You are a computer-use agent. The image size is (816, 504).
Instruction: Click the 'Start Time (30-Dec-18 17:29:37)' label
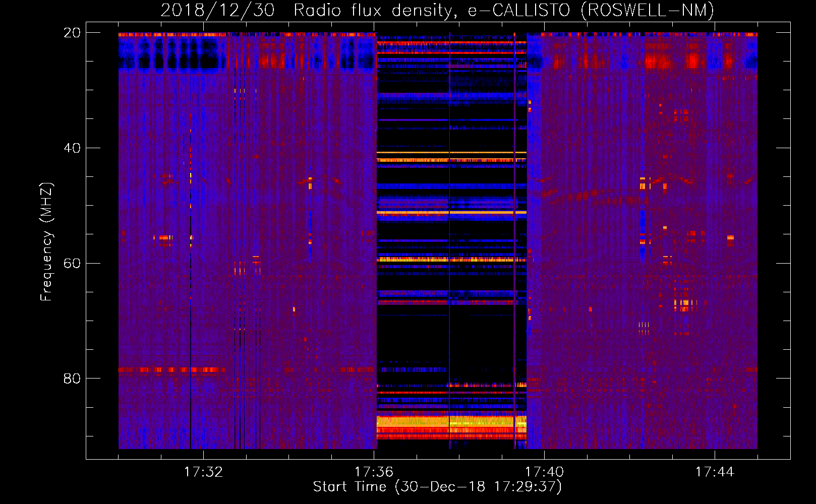point(437,487)
